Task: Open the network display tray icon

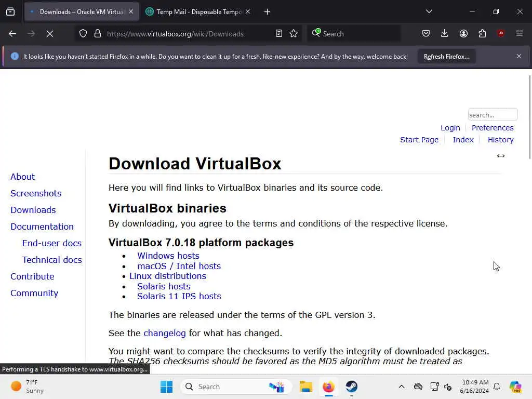Action: coord(434,387)
